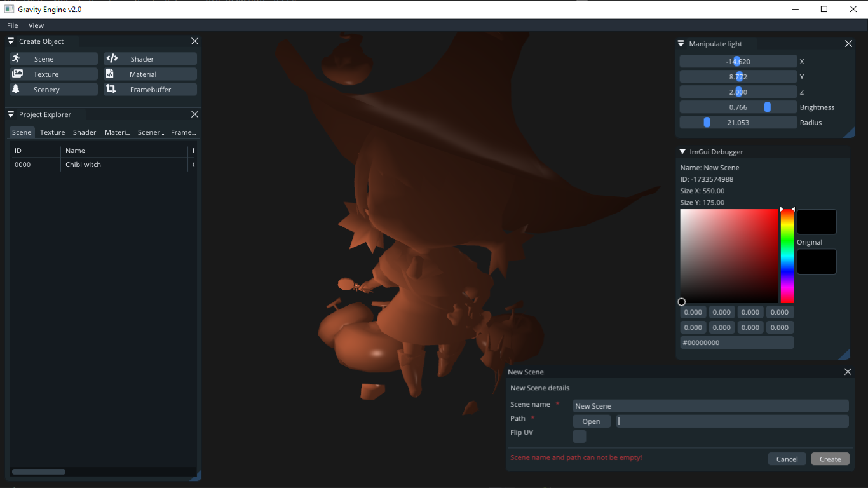Click the Material file icon
868x488 pixels.
click(110, 74)
